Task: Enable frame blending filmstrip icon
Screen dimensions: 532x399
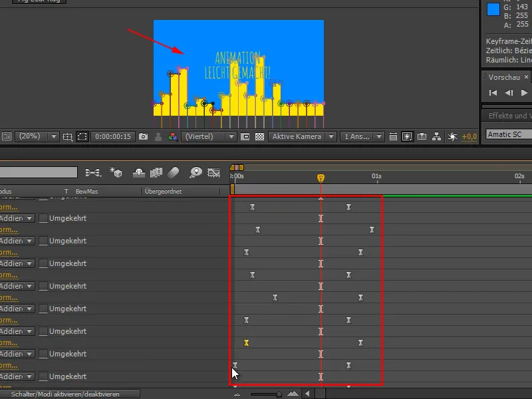Action: [x=156, y=173]
